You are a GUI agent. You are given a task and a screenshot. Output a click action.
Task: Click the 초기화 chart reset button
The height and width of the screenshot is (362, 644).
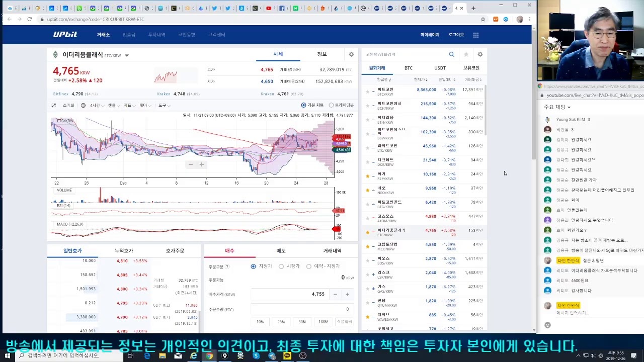68,105
